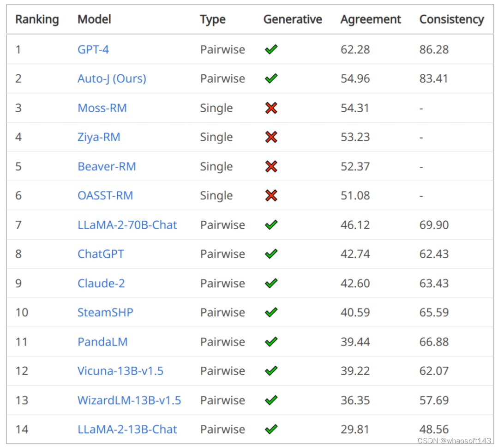Viewport: 498px width, 448px height.
Task: Select the agreement value 51.08
Action: tap(355, 195)
